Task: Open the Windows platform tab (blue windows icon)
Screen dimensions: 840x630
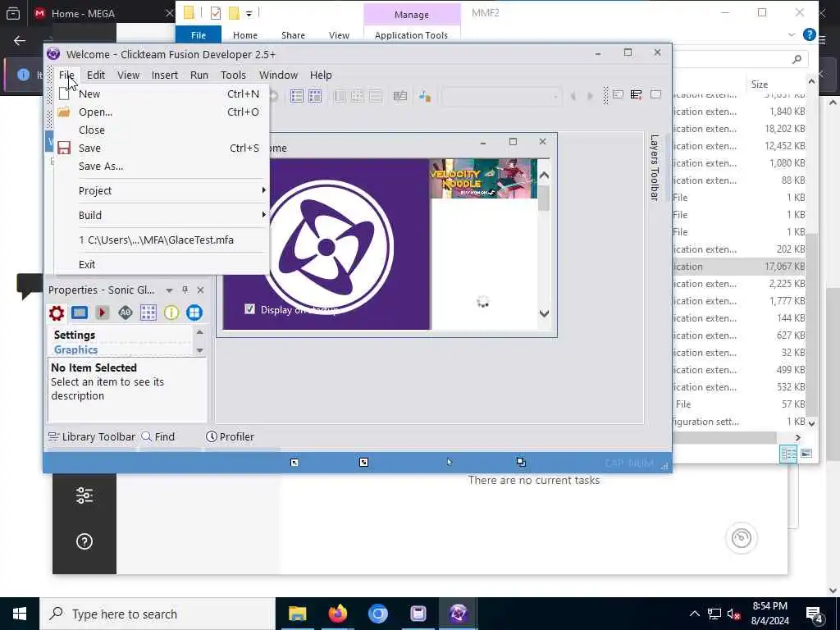Action: (194, 313)
